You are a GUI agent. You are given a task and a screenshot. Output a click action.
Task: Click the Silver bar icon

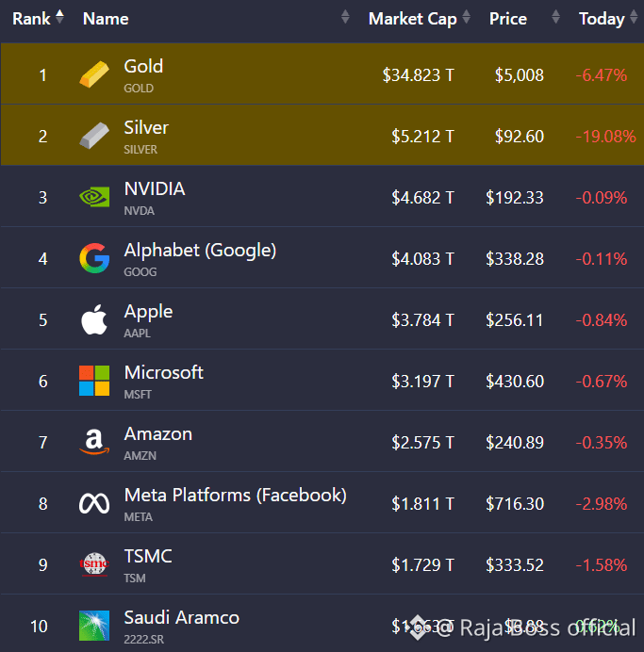coord(94,137)
